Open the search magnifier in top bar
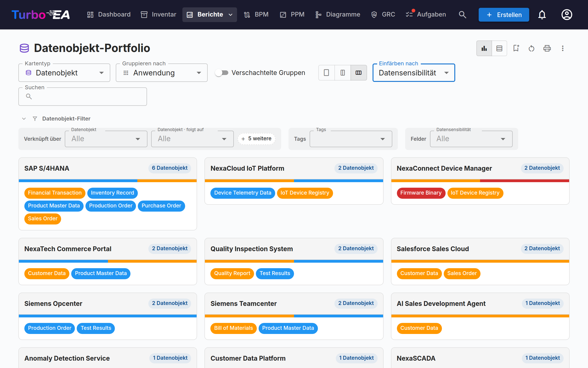The height and width of the screenshot is (368, 588). click(x=462, y=14)
